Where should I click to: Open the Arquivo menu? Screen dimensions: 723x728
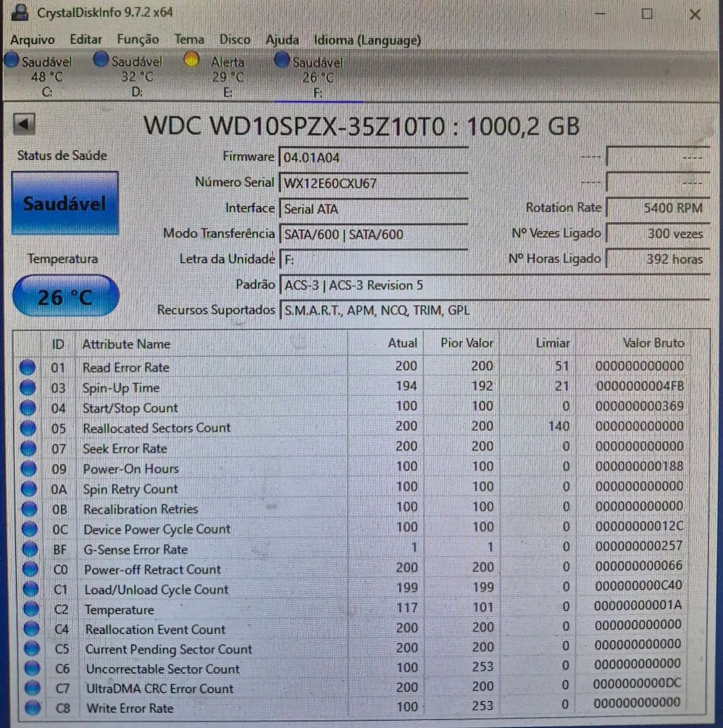pos(32,40)
